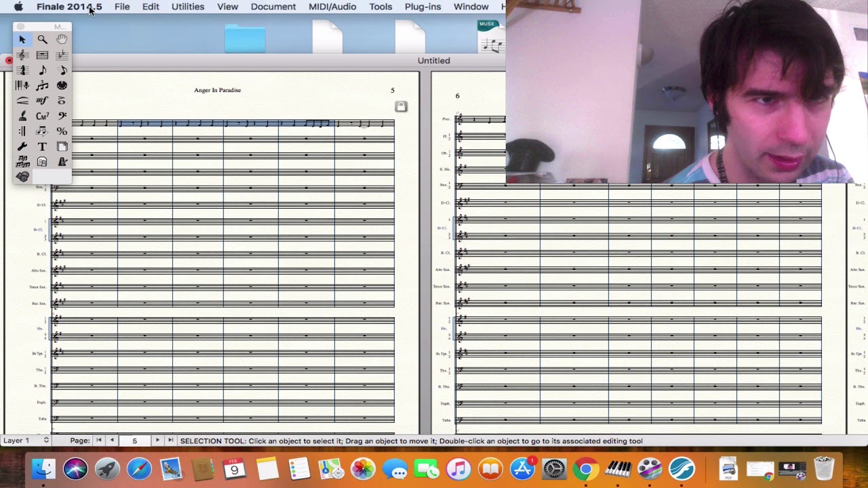Image resolution: width=868 pixels, height=488 pixels.
Task: Select the Lyrics tool
Action: click(x=22, y=116)
